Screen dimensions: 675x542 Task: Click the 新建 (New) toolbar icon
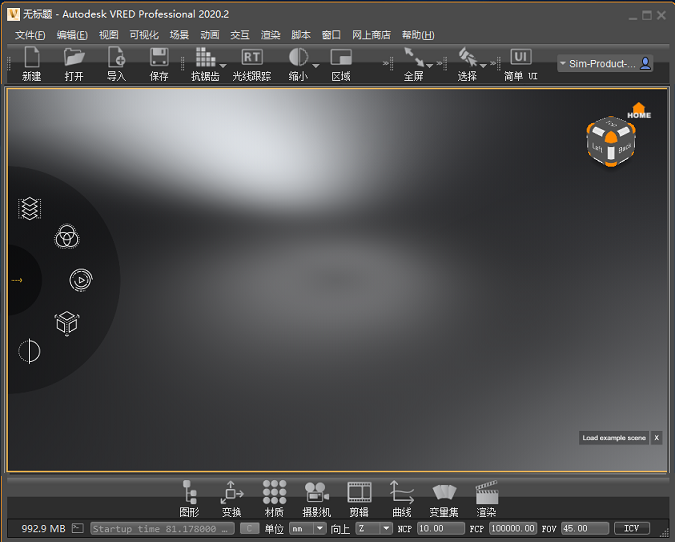coord(32,64)
